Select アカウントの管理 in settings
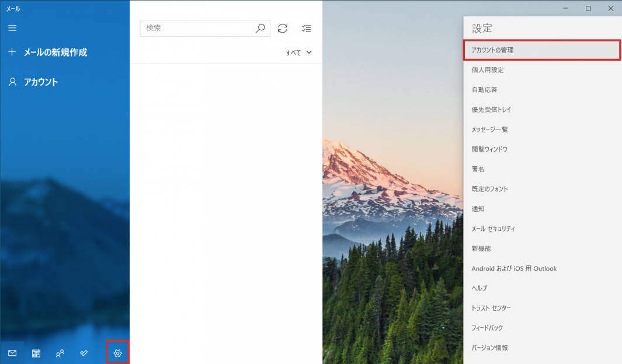Screen dimensions: 622x364 (x=541, y=50)
